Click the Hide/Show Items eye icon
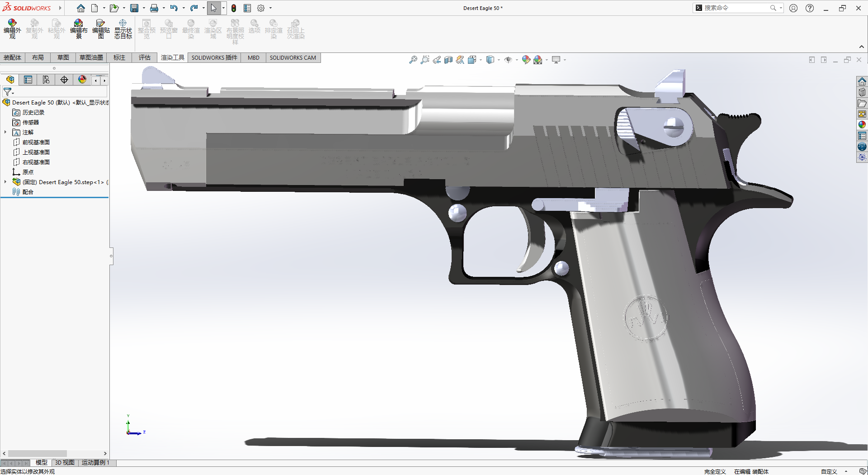 [x=508, y=60]
